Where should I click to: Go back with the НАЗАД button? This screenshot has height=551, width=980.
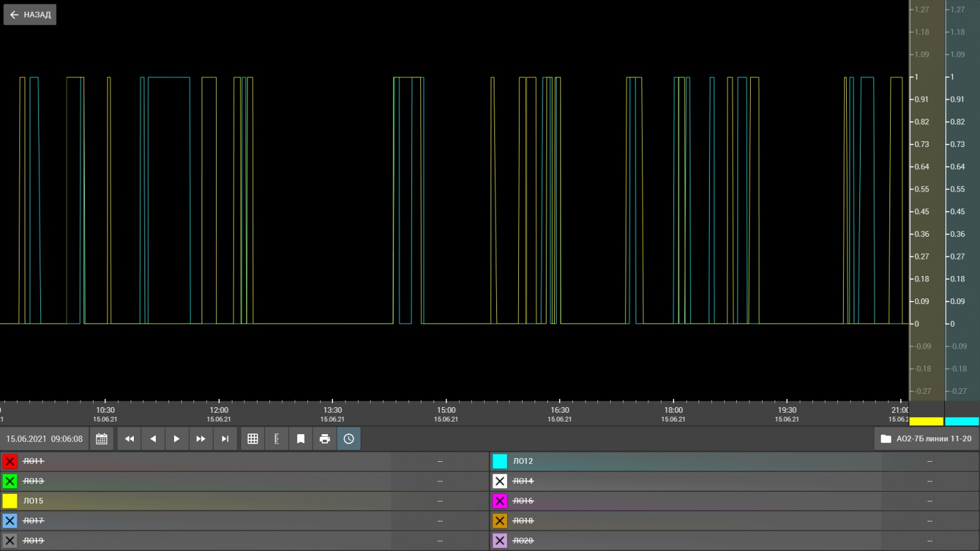(x=30, y=14)
